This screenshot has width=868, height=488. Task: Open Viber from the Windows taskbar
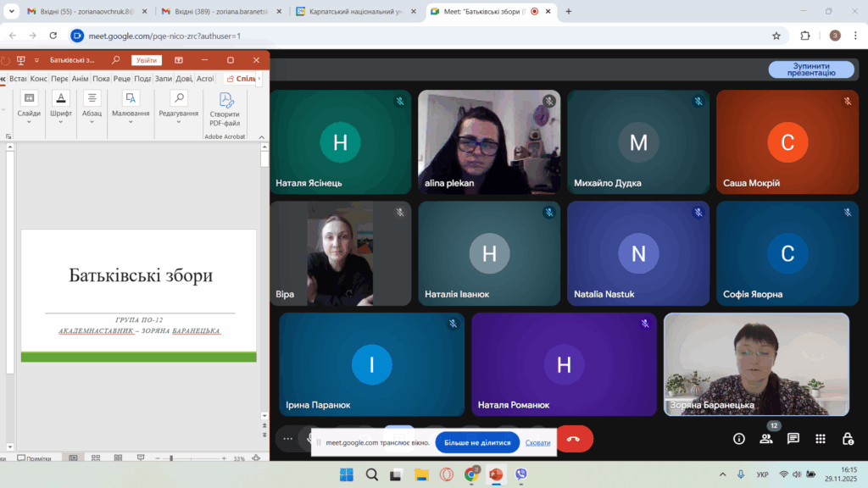point(520,474)
